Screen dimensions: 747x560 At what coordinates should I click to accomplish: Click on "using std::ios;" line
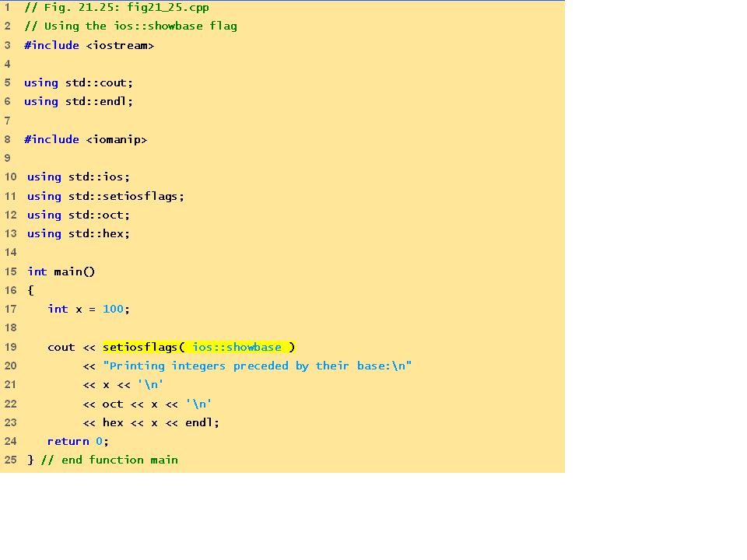point(79,177)
